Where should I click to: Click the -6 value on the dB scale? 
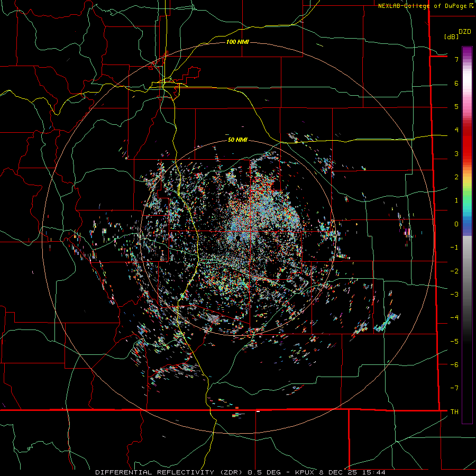pyautogui.click(x=454, y=365)
